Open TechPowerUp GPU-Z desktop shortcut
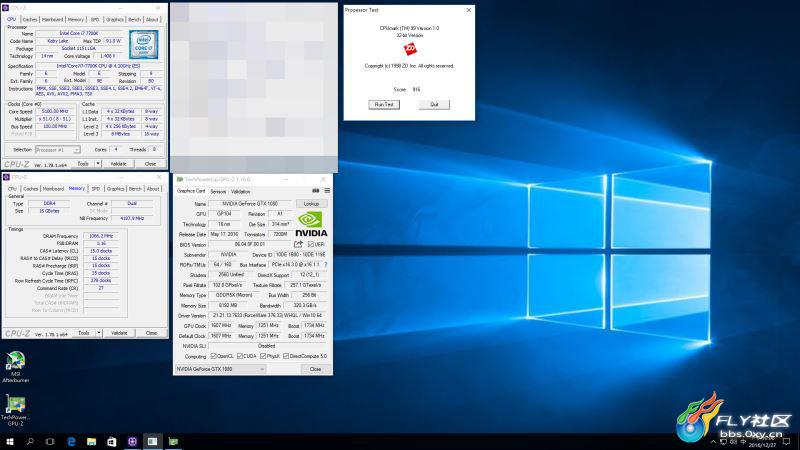 pyautogui.click(x=15, y=410)
